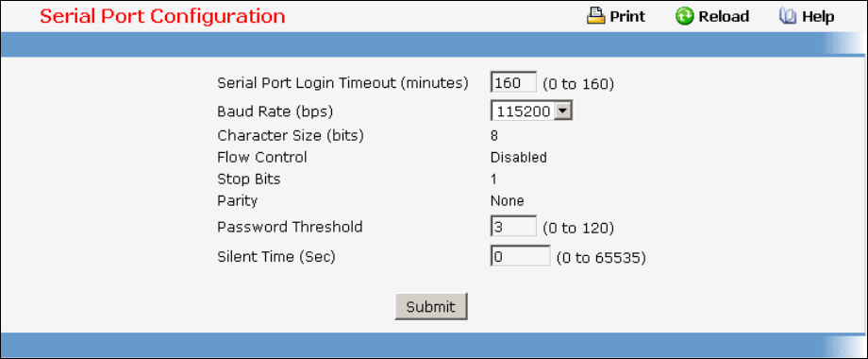868x359 pixels.
Task: Select the Silent Time input field
Action: (x=520, y=257)
